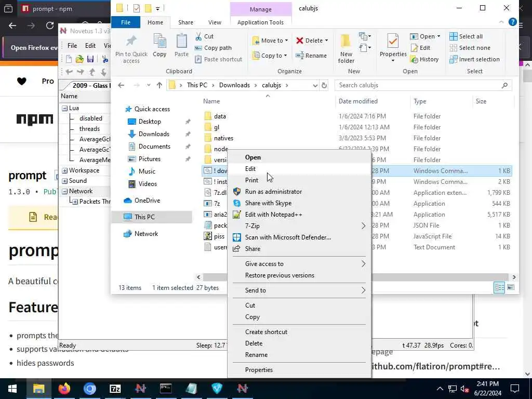Switch to the View ribbon tab
The width and height of the screenshot is (532, 399).
click(x=215, y=22)
